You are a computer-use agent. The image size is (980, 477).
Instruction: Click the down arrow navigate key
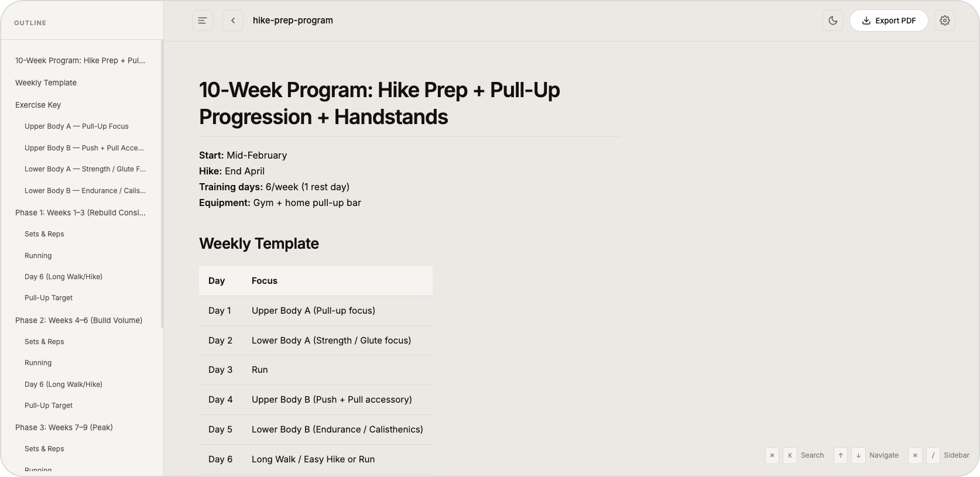[858, 455]
